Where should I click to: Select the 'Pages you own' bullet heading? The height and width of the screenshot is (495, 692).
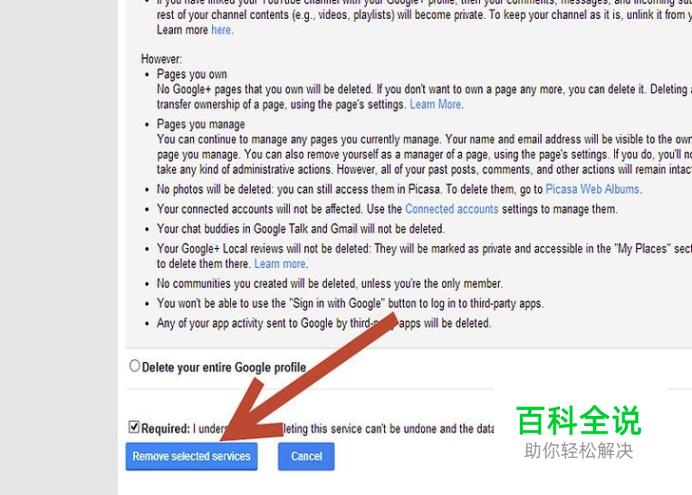(x=192, y=74)
